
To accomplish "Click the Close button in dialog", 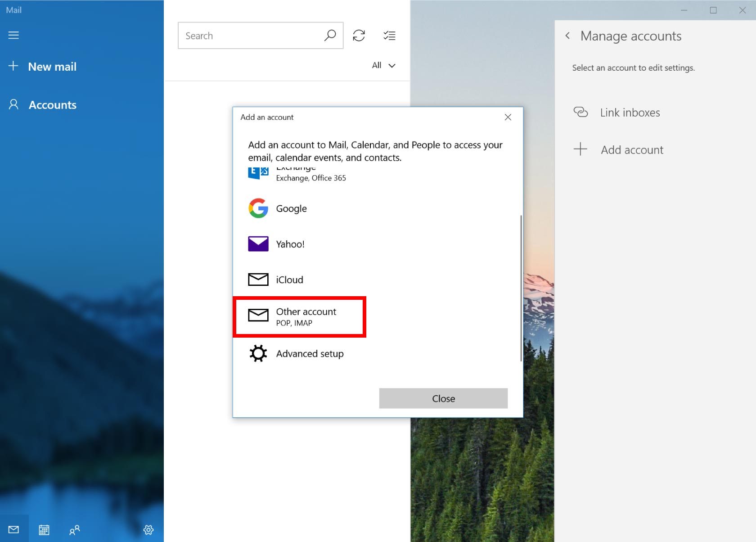I will click(443, 398).
